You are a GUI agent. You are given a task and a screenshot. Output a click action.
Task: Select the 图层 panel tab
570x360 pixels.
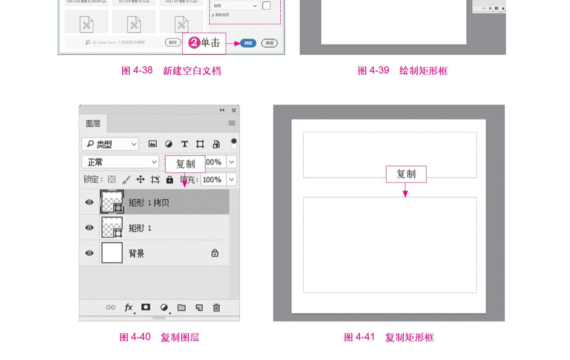pyautogui.click(x=93, y=124)
